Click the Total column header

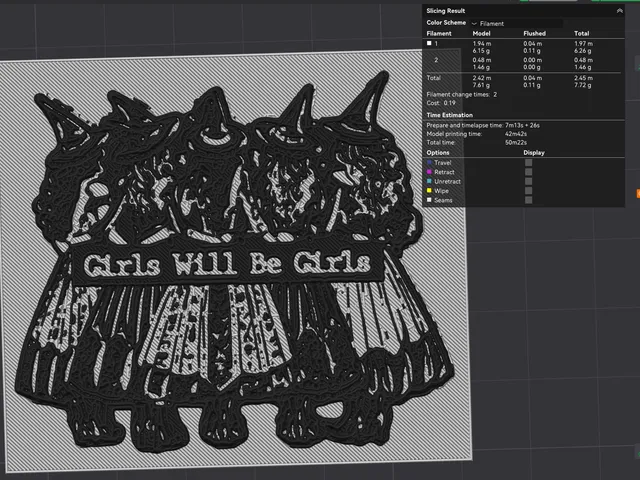pyautogui.click(x=581, y=33)
